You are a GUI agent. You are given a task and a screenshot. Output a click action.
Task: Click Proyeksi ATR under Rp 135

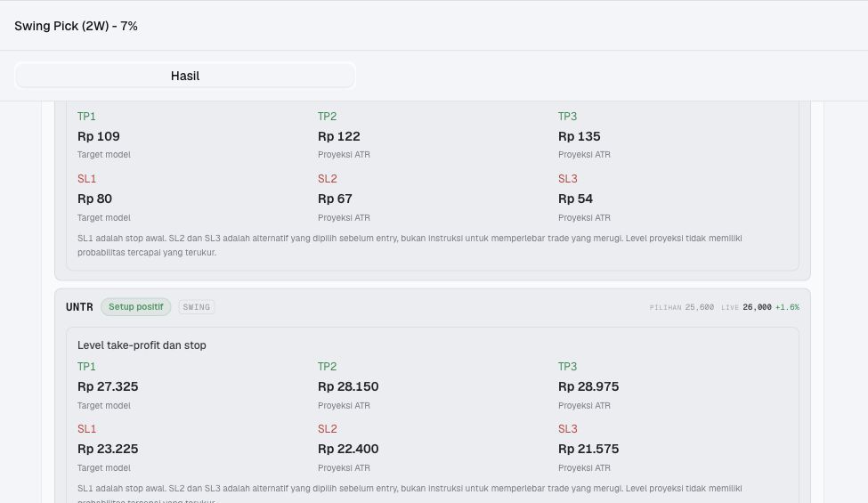pyautogui.click(x=584, y=155)
